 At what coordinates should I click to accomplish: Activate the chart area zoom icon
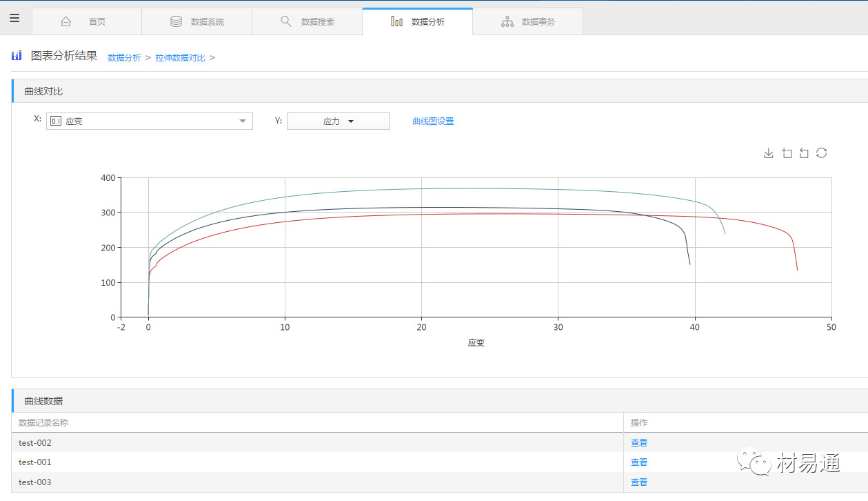pyautogui.click(x=787, y=153)
